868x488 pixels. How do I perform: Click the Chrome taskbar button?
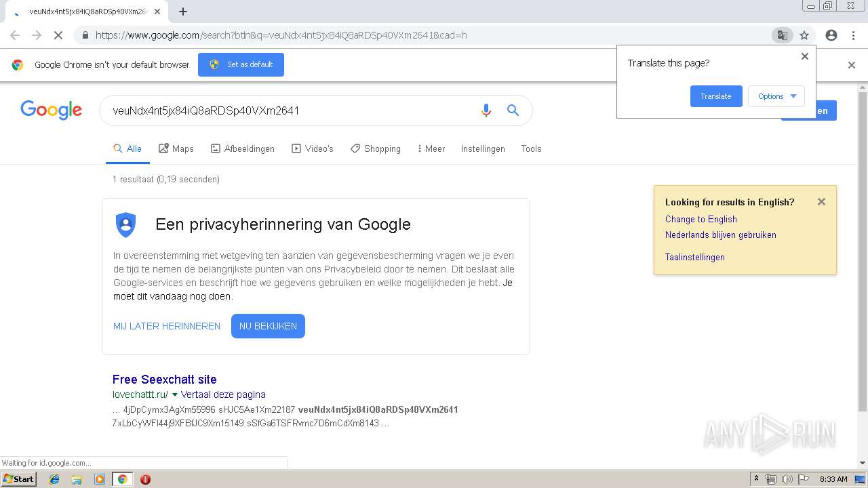pyautogui.click(x=122, y=479)
